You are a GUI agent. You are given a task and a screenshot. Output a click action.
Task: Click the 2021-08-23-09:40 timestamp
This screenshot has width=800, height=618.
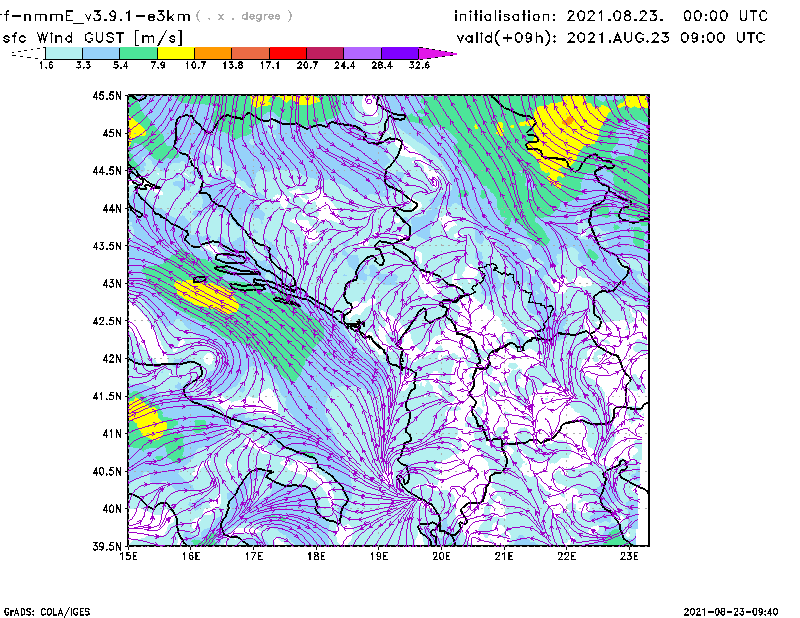coord(731,611)
